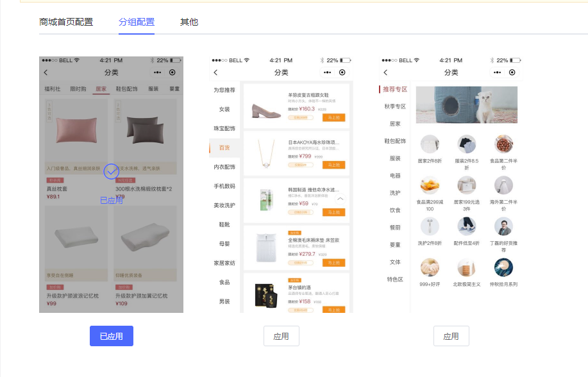Click target circle icon in third preview

(x=512, y=72)
